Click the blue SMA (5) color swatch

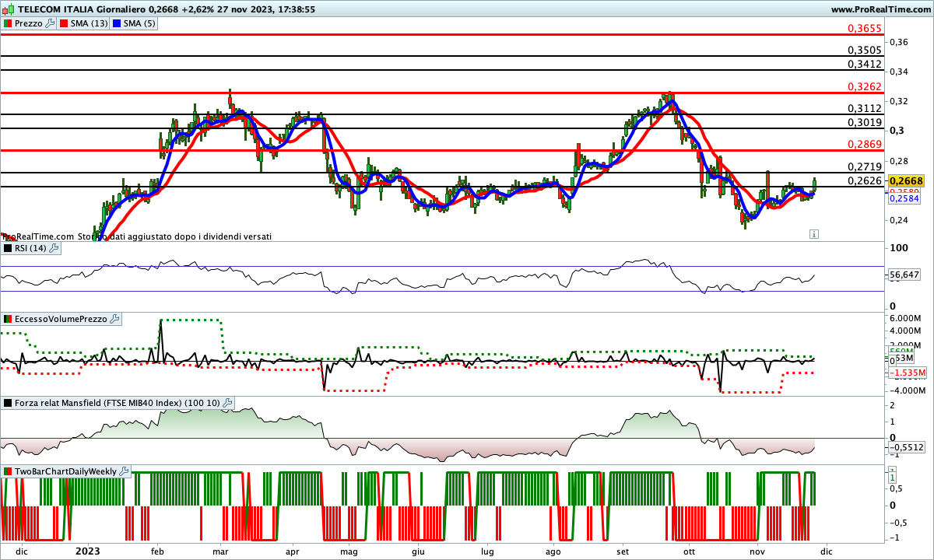pos(117,23)
